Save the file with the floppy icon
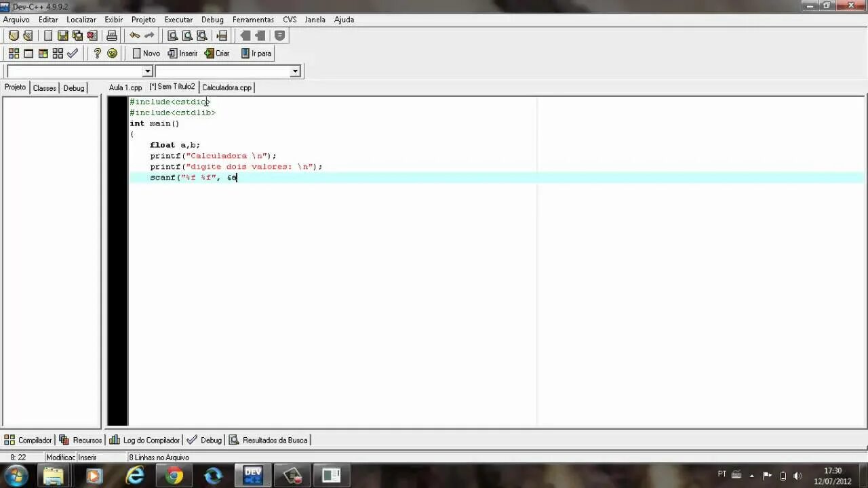Image resolution: width=868 pixels, height=488 pixels. click(63, 36)
